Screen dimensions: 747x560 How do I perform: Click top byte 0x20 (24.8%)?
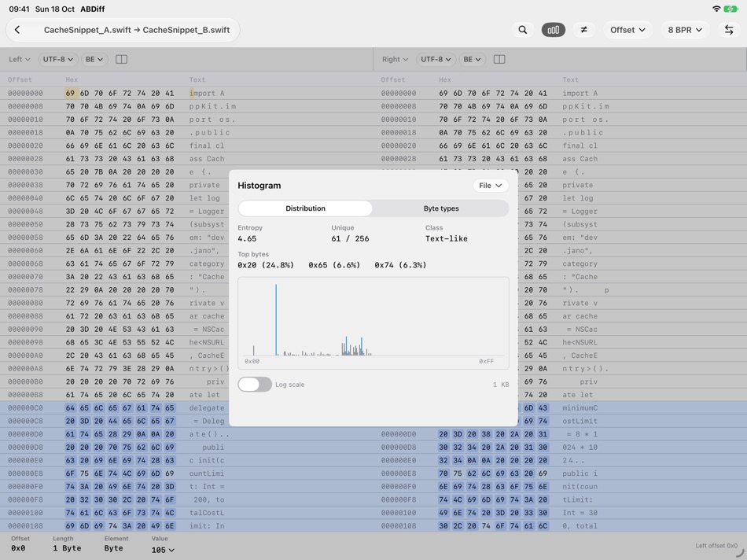(266, 265)
